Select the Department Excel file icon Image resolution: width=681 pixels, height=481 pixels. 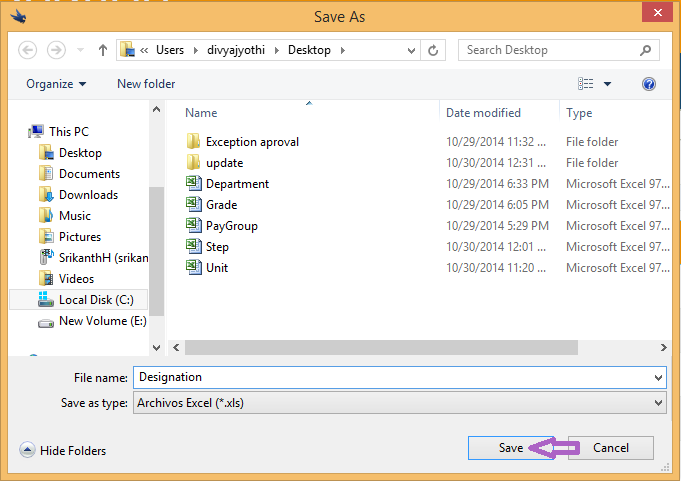[194, 184]
